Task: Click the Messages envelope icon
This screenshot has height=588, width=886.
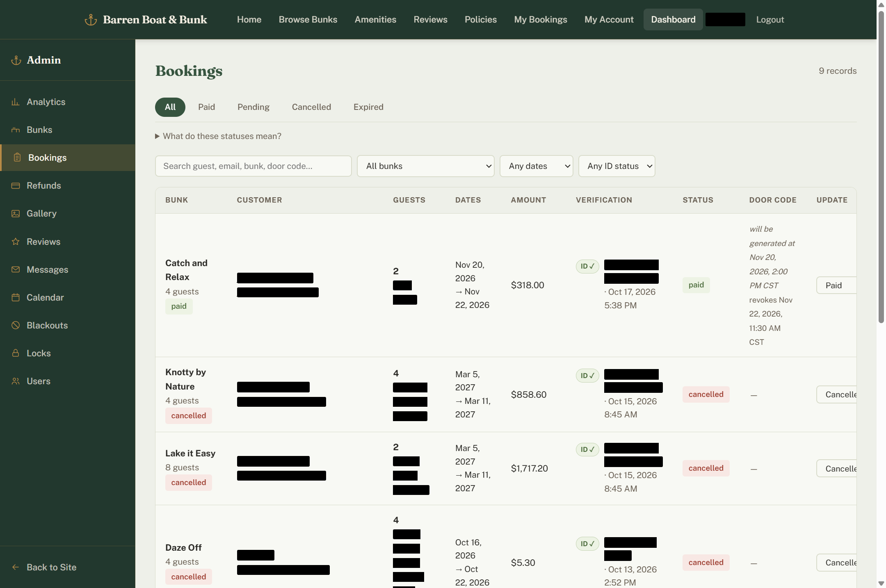Action: coord(16,269)
